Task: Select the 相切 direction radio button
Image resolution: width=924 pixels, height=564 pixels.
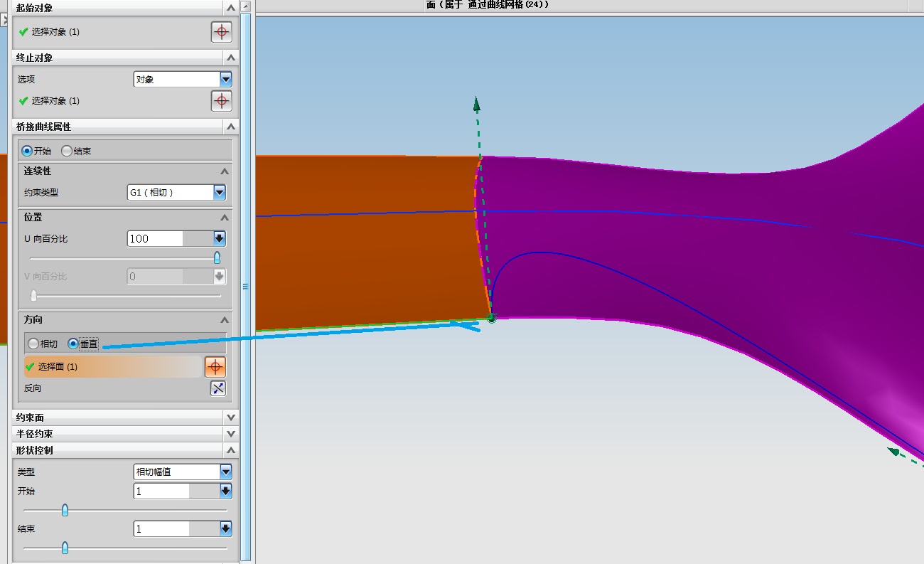Action: (33, 344)
